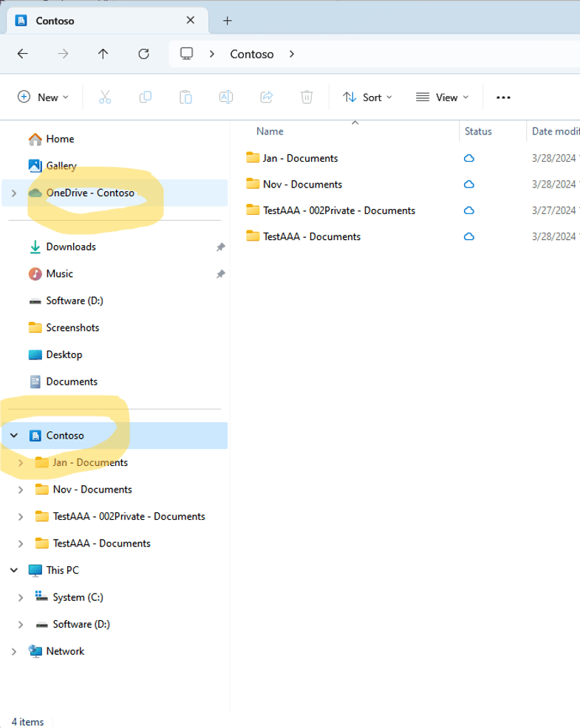
Task: Open the Sort dropdown menu
Action: [x=368, y=97]
